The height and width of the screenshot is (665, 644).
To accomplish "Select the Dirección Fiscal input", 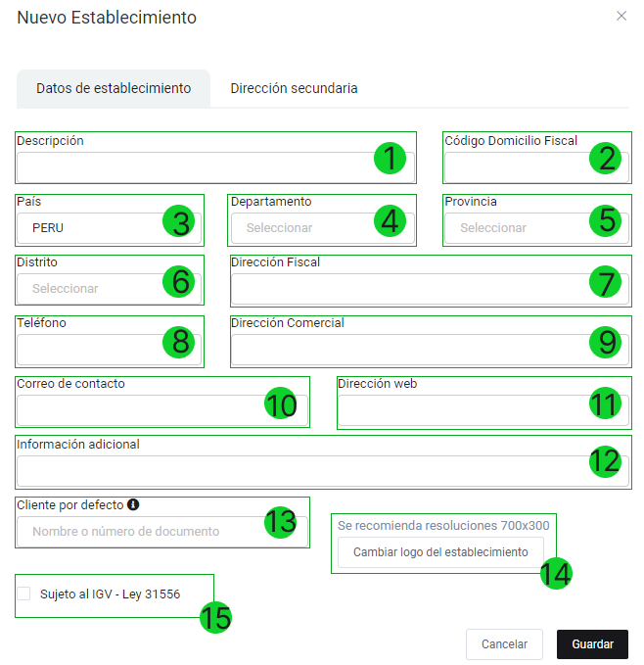I will coord(411,289).
